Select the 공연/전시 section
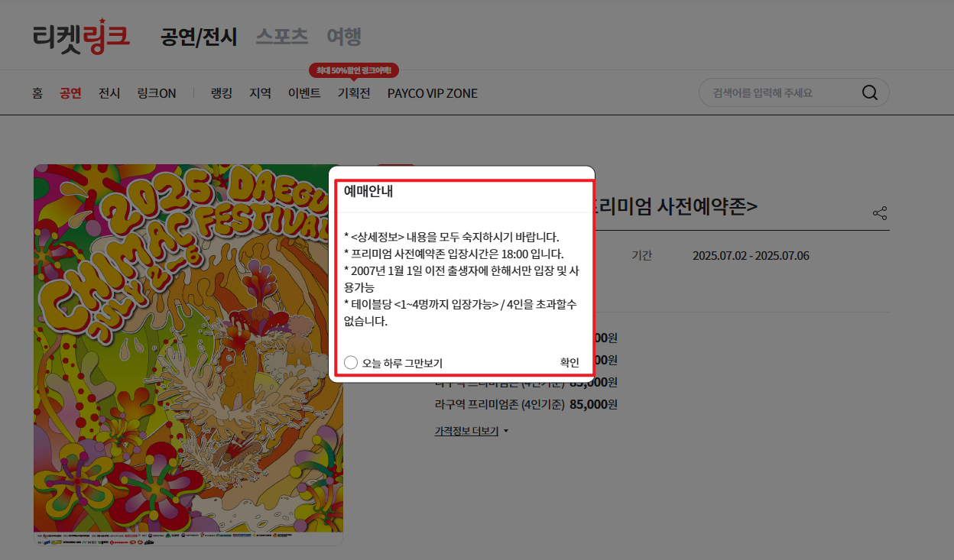This screenshot has width=954, height=560. point(199,35)
